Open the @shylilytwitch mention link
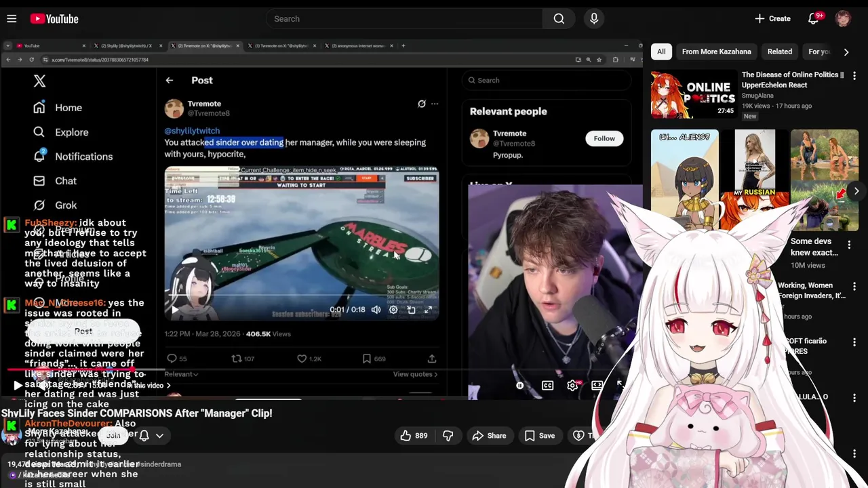 192,131
